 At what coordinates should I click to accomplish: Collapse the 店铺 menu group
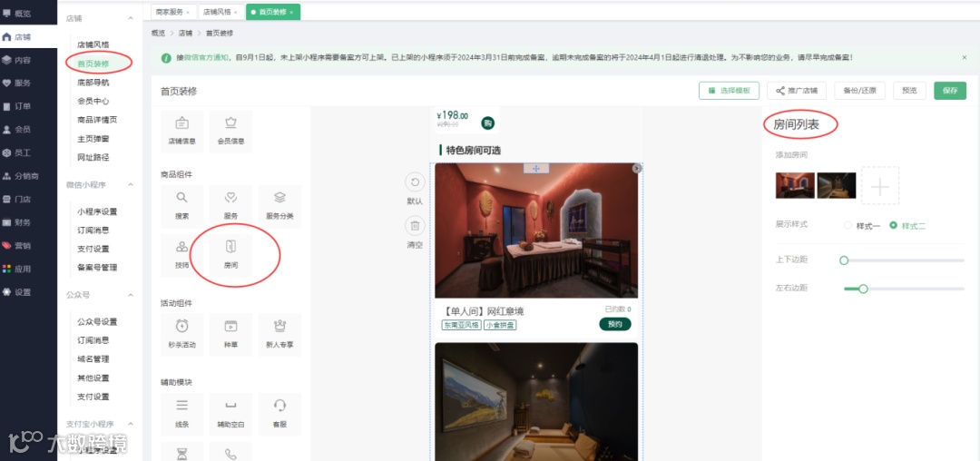point(131,19)
